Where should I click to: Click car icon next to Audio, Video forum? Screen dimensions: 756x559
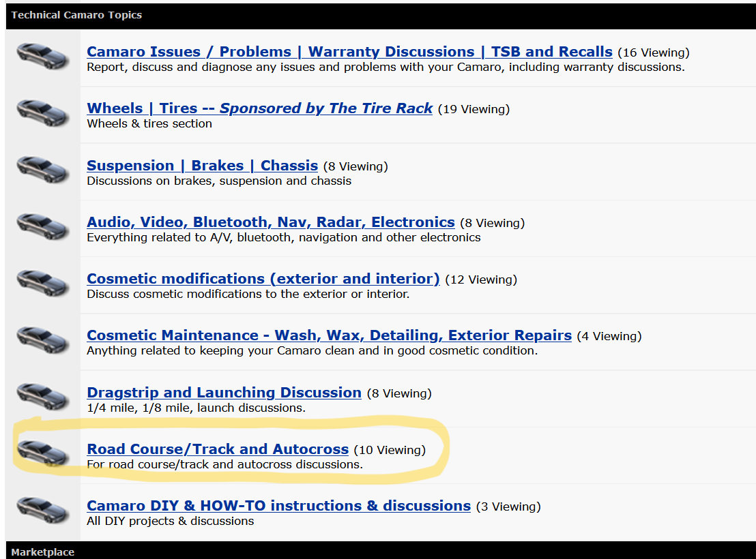(x=42, y=226)
